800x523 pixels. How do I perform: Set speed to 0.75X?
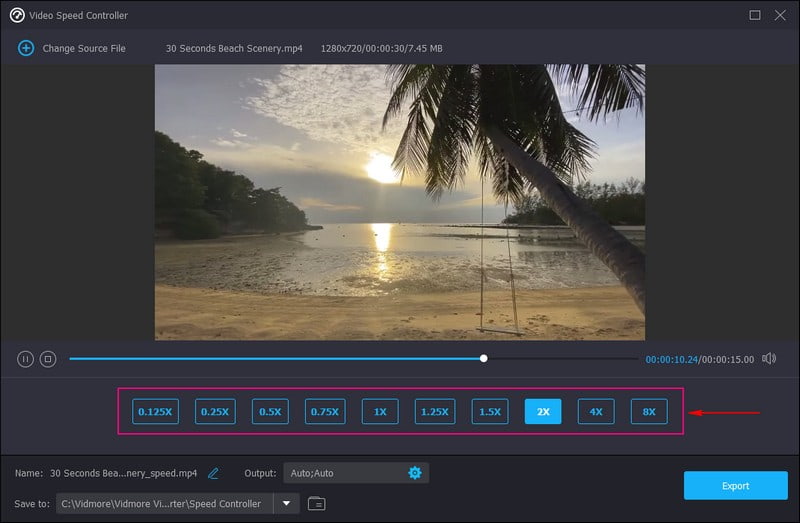324,411
